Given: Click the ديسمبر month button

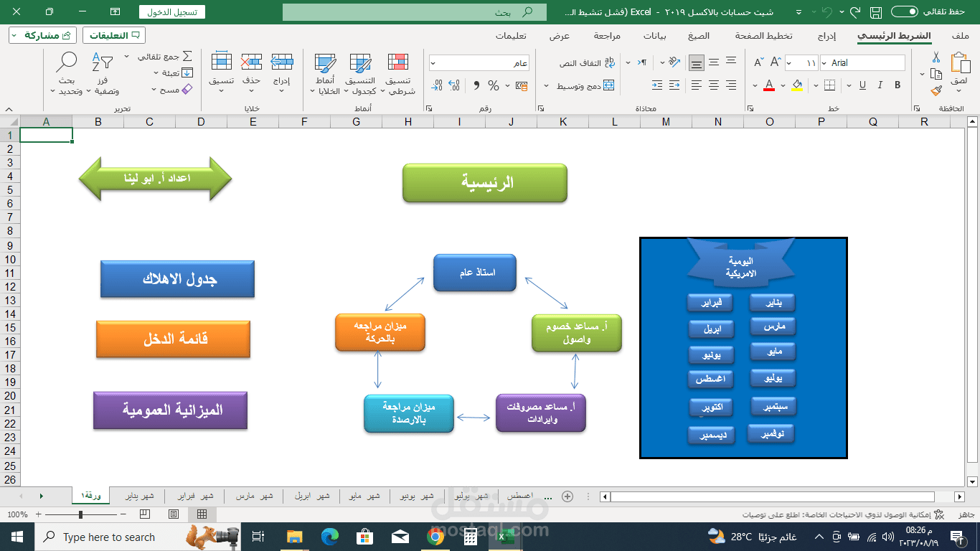Looking at the screenshot, I should click(710, 435).
